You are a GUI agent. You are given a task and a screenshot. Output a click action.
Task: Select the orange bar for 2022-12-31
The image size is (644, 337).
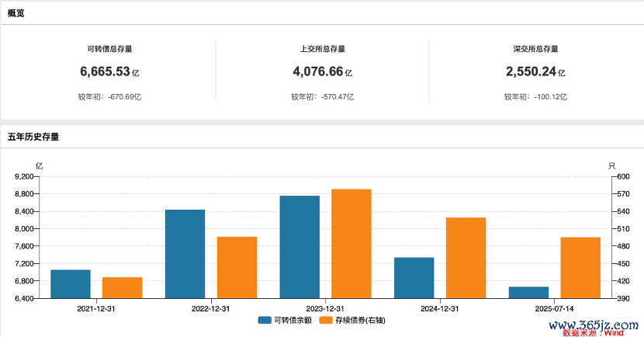tap(237, 268)
